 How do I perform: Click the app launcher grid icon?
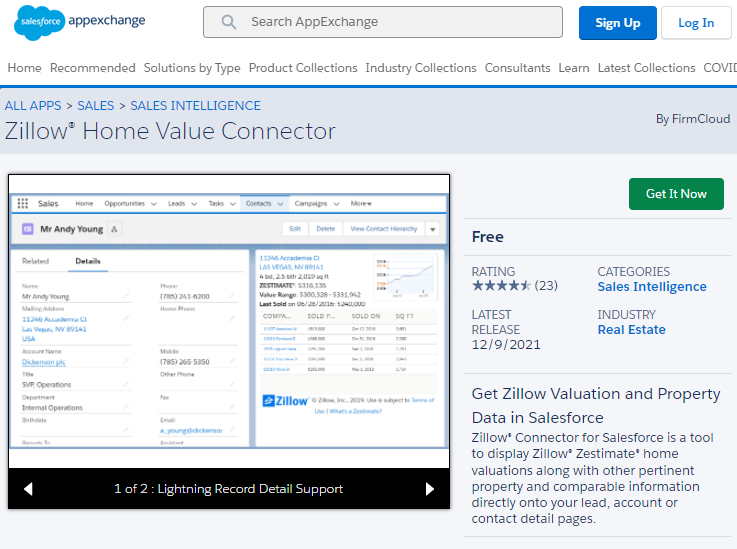[23, 203]
